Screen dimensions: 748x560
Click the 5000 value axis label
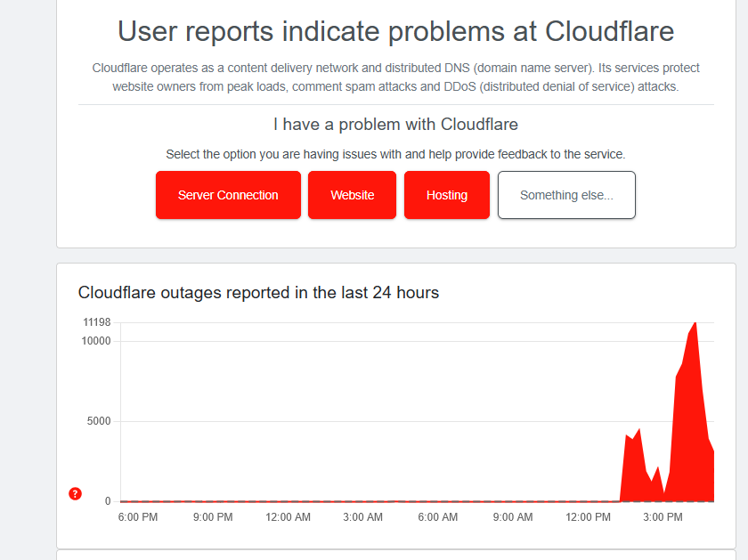pos(98,421)
